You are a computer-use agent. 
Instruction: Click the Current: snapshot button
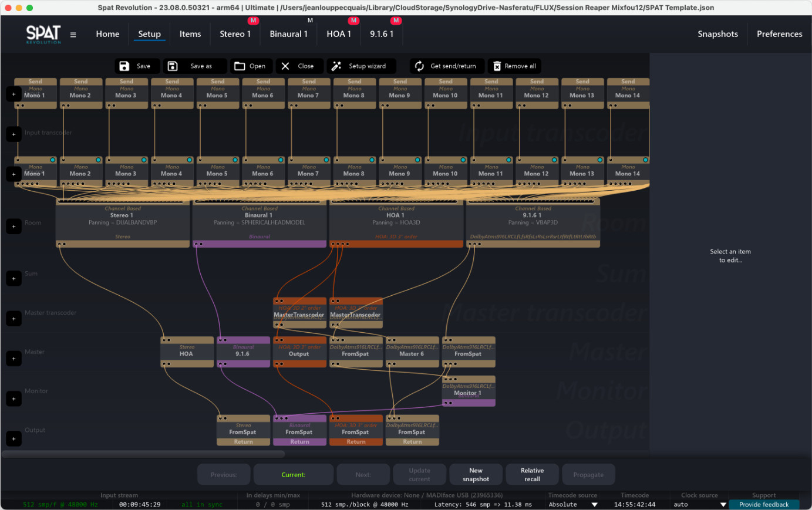293,475
